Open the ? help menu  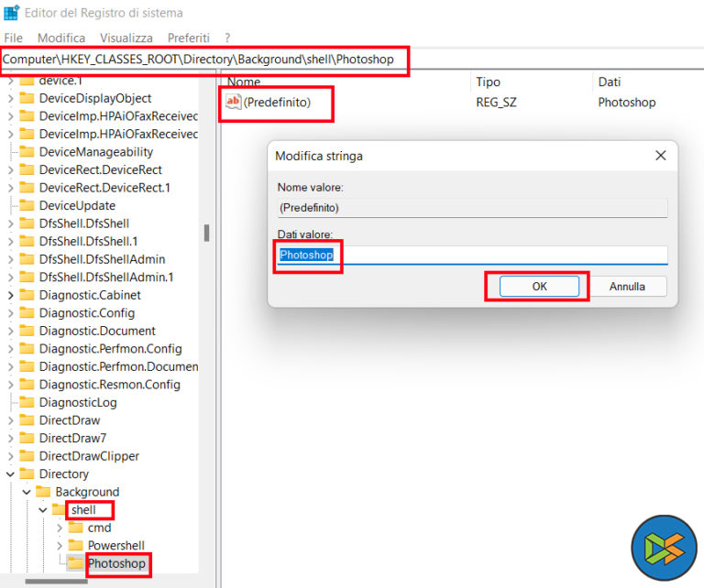227,38
